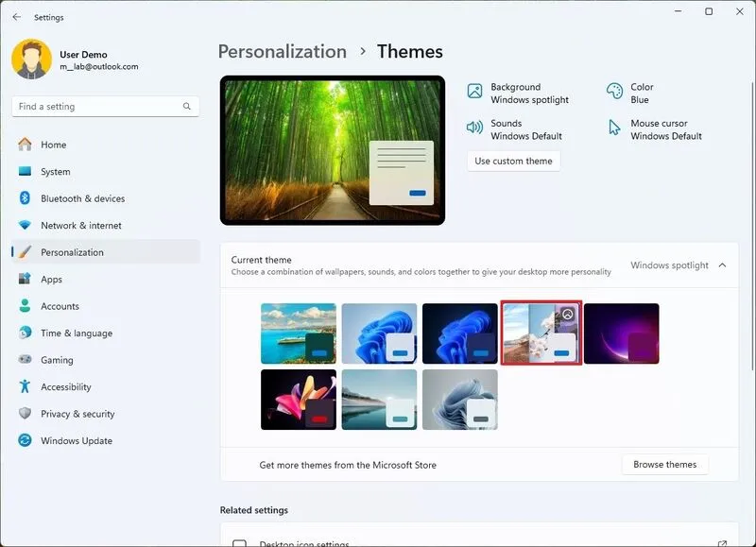Open Mouse cursor Windows Default text
Screen dimensions: 756x547
pyautogui.click(x=666, y=129)
